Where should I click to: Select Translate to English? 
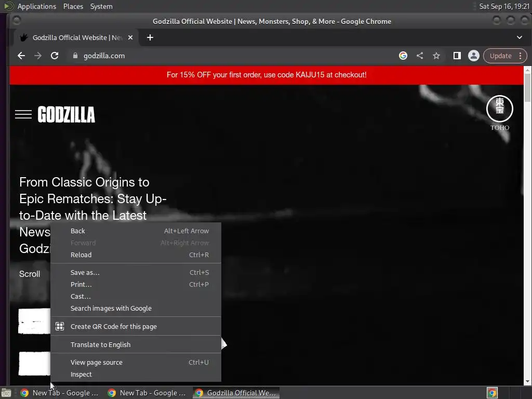[136, 345]
